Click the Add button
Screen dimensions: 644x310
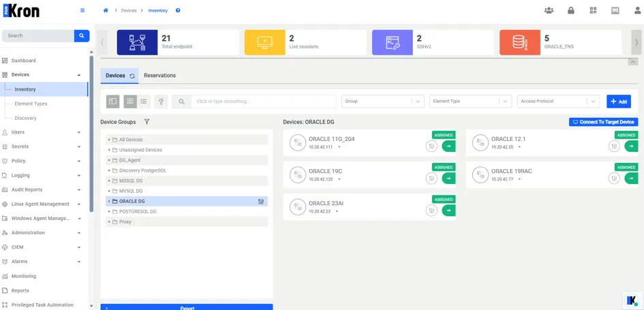point(619,102)
